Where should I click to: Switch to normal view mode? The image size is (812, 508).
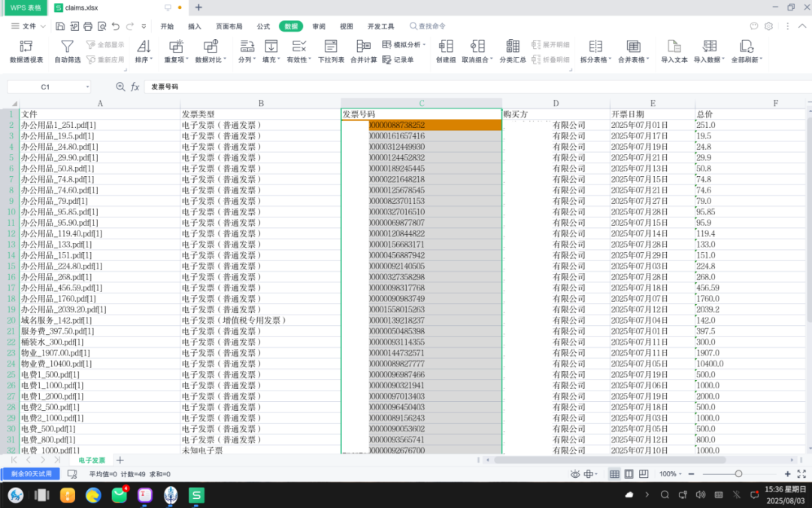615,474
